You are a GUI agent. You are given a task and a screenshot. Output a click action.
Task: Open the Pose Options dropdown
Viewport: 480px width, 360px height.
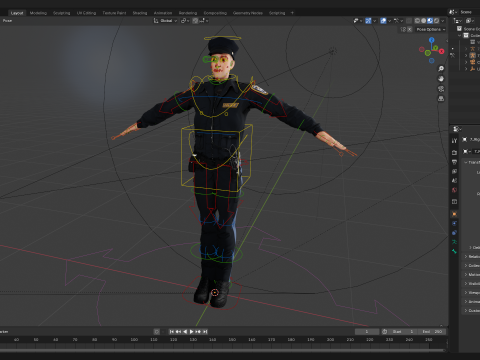[431, 29]
